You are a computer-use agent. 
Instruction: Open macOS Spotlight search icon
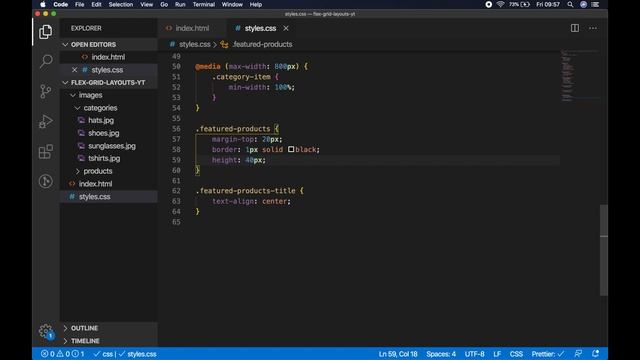[570, 4]
